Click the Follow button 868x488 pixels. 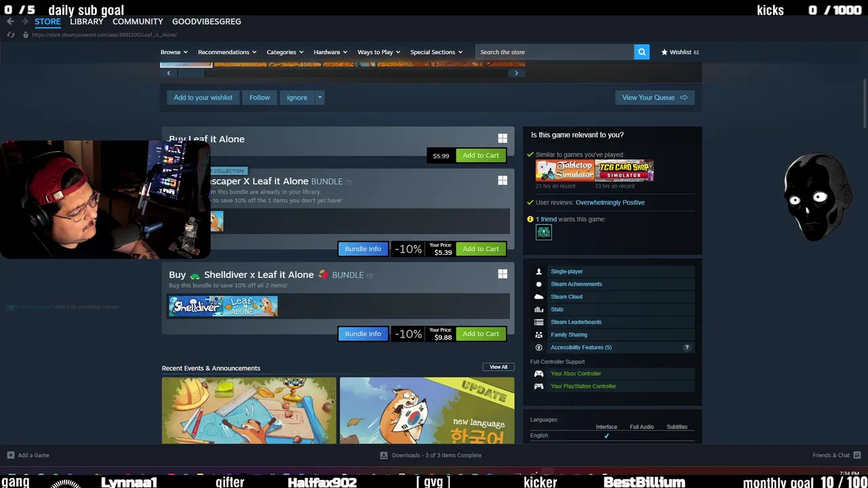259,98
